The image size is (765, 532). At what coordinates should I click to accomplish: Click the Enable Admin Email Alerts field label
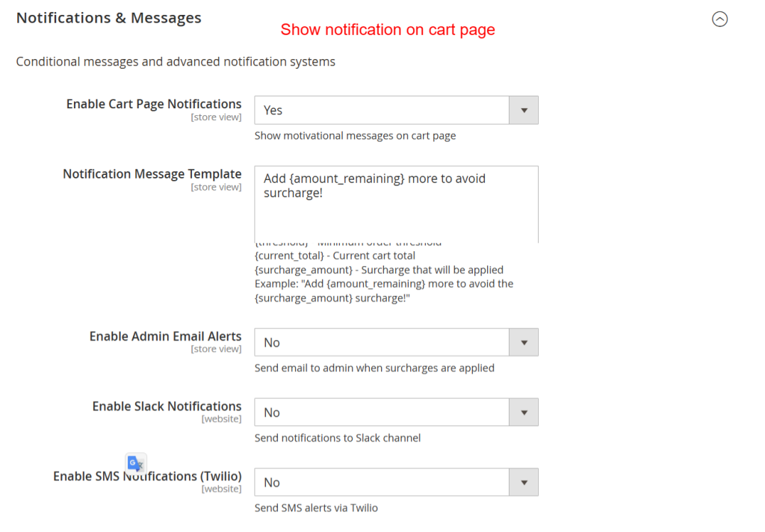pyautogui.click(x=165, y=335)
